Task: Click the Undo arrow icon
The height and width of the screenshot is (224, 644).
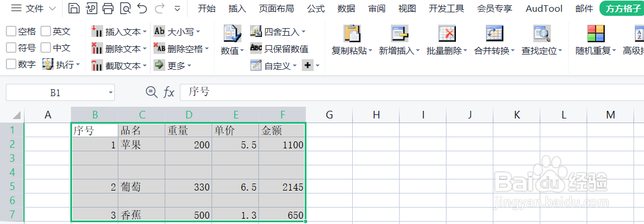Action: [142, 8]
